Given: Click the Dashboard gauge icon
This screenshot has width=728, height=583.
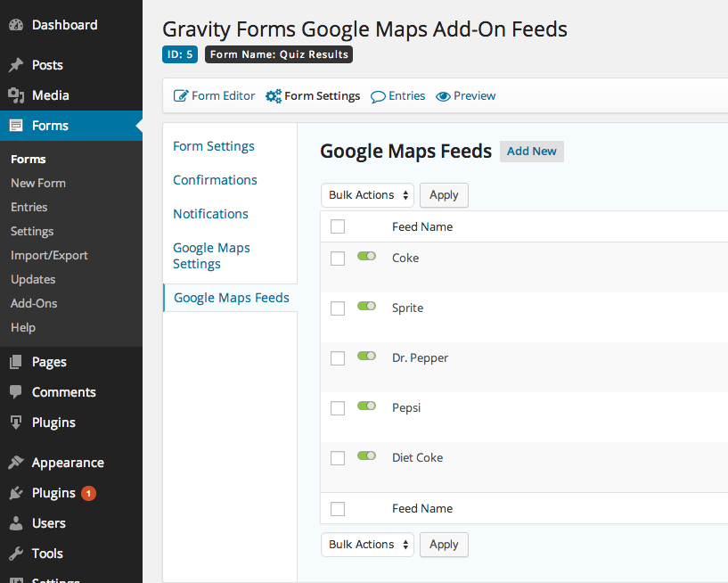Looking at the screenshot, I should (x=16, y=25).
